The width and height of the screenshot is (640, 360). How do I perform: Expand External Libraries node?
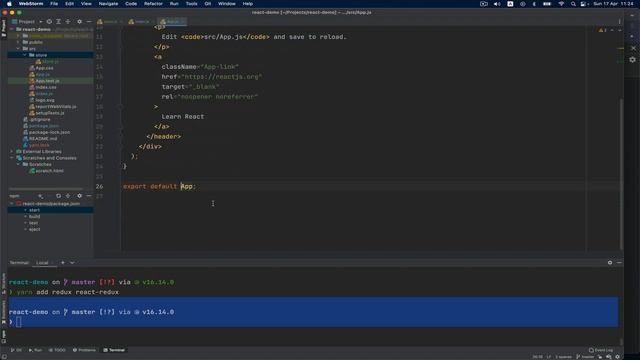[12, 151]
